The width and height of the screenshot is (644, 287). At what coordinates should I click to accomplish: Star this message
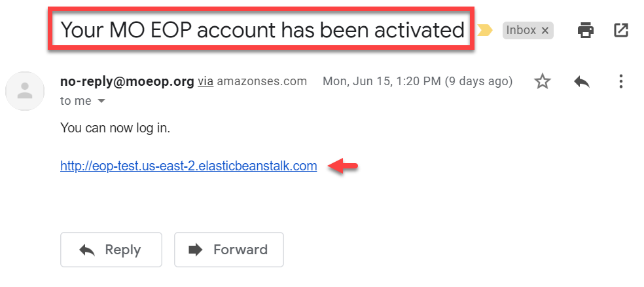(543, 81)
